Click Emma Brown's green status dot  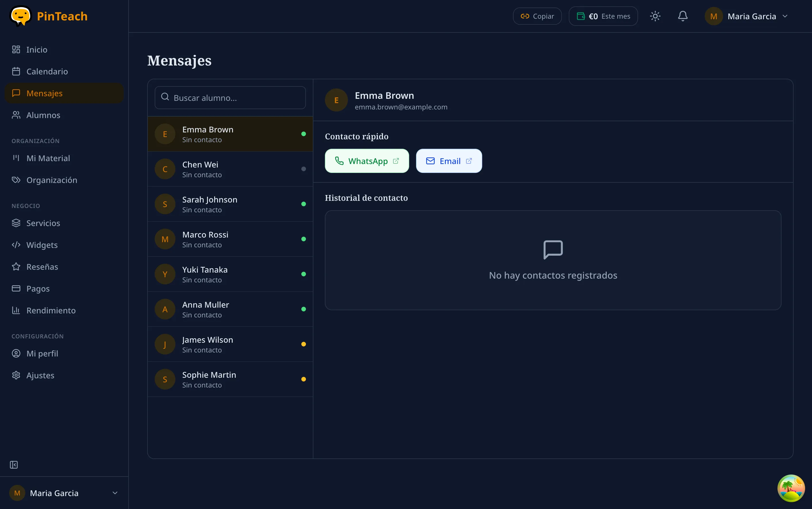(x=303, y=134)
